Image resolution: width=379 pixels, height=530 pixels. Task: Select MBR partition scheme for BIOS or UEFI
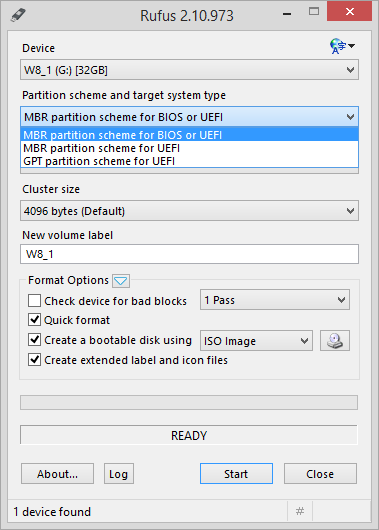(x=189, y=135)
